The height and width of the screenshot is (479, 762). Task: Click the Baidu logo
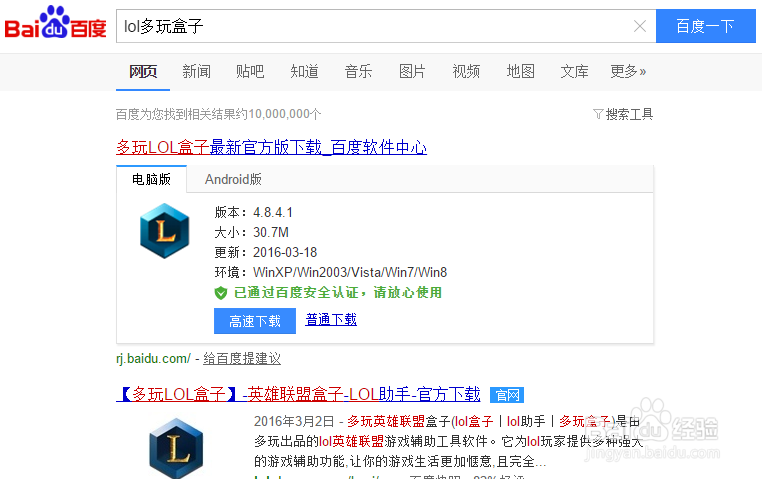point(55,22)
